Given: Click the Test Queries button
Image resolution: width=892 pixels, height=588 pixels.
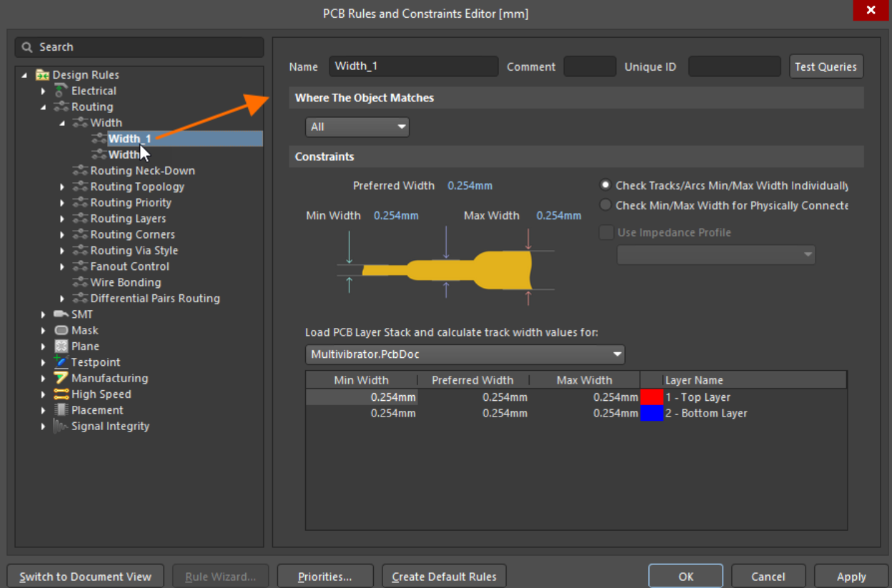Looking at the screenshot, I should (826, 66).
